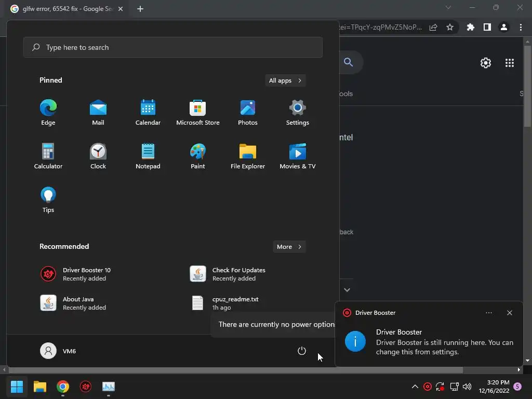Open Notepad
Viewport: 532px width, 399px height.
coord(148,156)
